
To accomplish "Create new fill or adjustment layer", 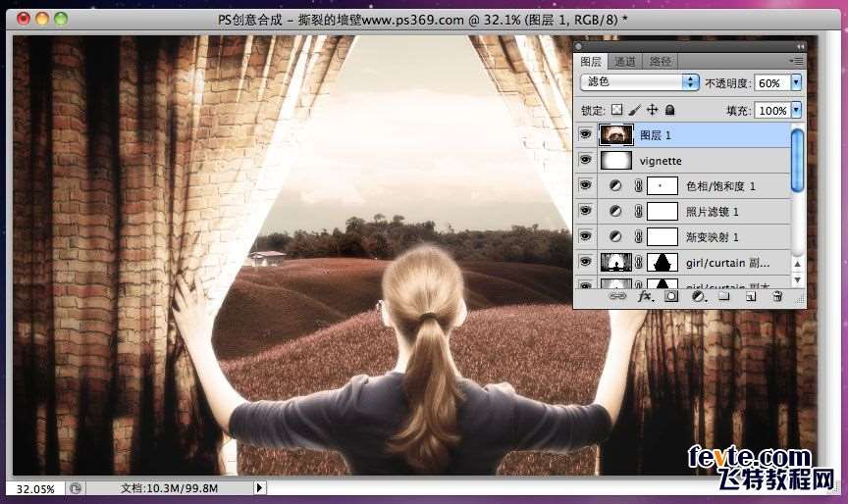I will click(x=698, y=296).
